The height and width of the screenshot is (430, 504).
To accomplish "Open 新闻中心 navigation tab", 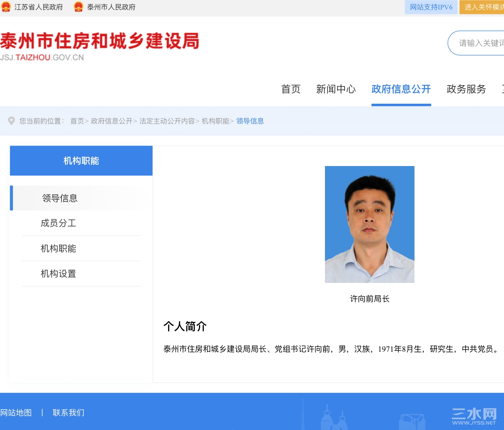I will [x=336, y=89].
